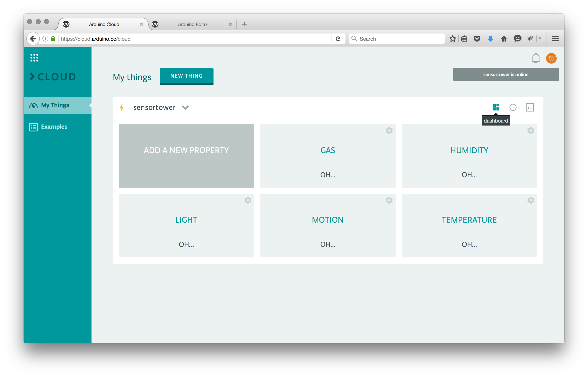Click the notifications bell icon
The image size is (588, 377).
[535, 58]
